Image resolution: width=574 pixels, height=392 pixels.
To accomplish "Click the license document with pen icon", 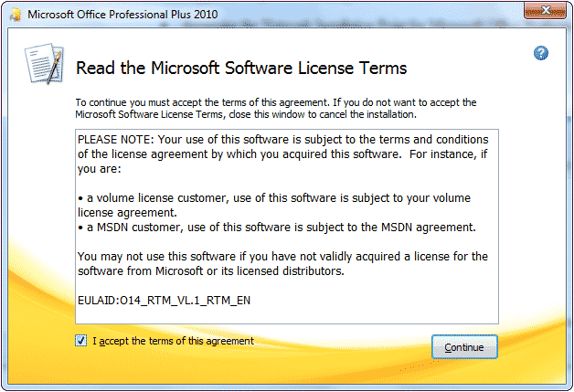I will tap(44, 64).
